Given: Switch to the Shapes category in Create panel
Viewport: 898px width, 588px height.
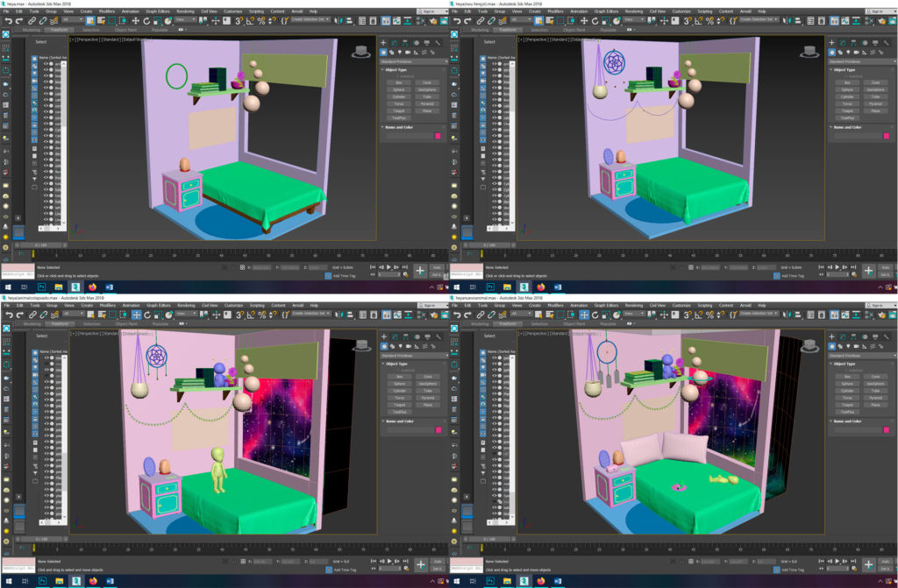Looking at the screenshot, I should pyautogui.click(x=391, y=52).
